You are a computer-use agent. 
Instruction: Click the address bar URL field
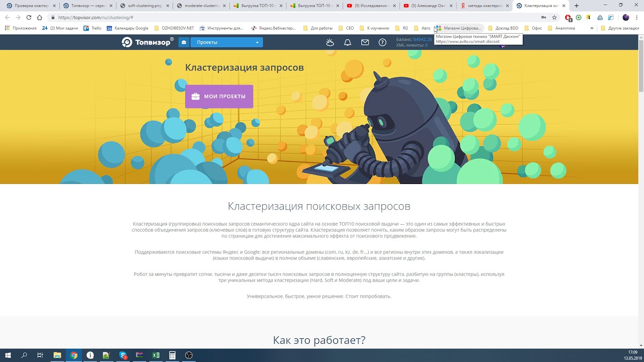point(292,18)
